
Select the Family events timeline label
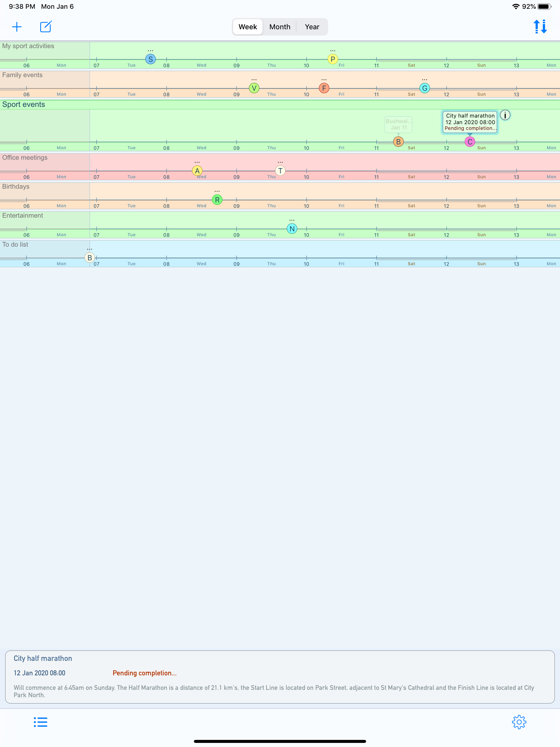click(22, 75)
